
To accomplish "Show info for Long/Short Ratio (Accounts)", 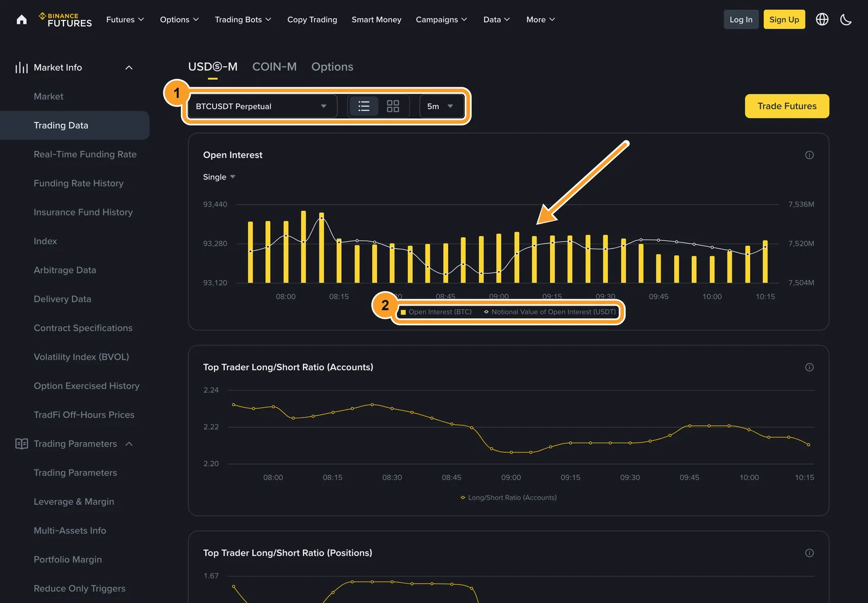I will (809, 367).
